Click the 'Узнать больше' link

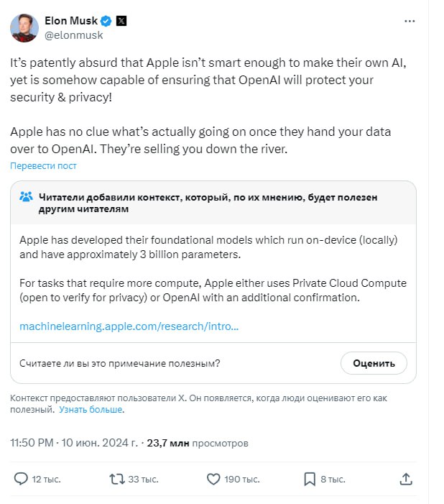pyautogui.click(x=91, y=409)
